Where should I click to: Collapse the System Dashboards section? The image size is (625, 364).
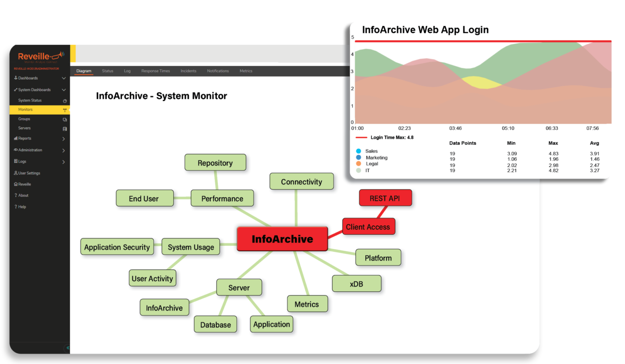point(64,89)
